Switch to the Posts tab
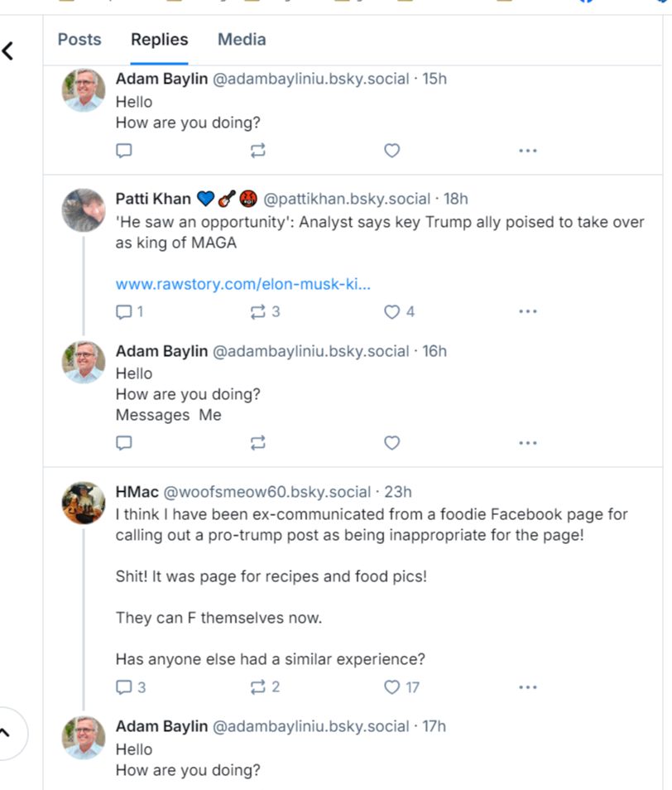672x790 pixels. tap(79, 40)
